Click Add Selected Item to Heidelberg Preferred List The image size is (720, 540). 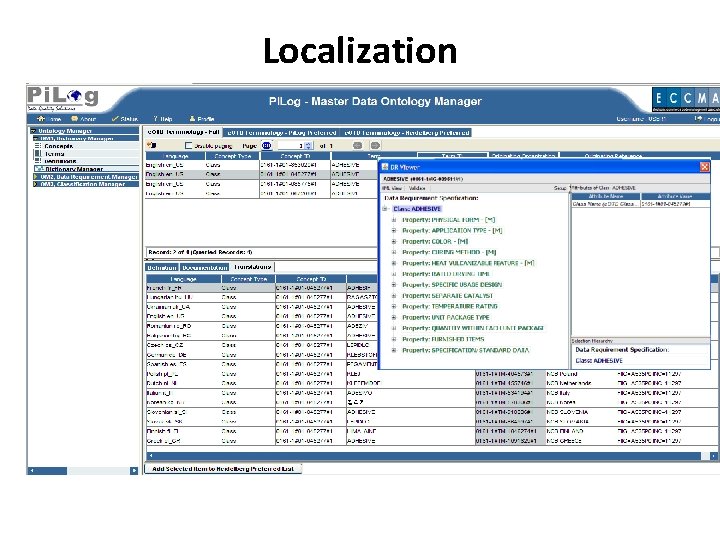point(223,468)
